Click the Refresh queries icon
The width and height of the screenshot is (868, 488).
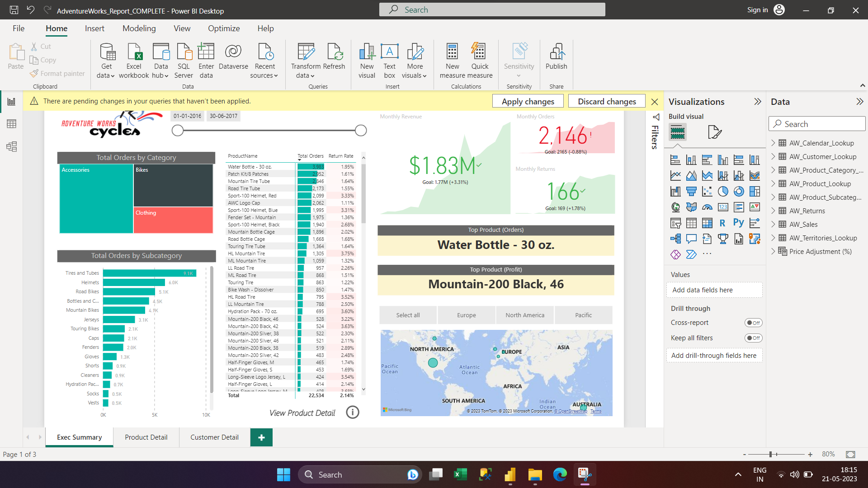pos(334,57)
